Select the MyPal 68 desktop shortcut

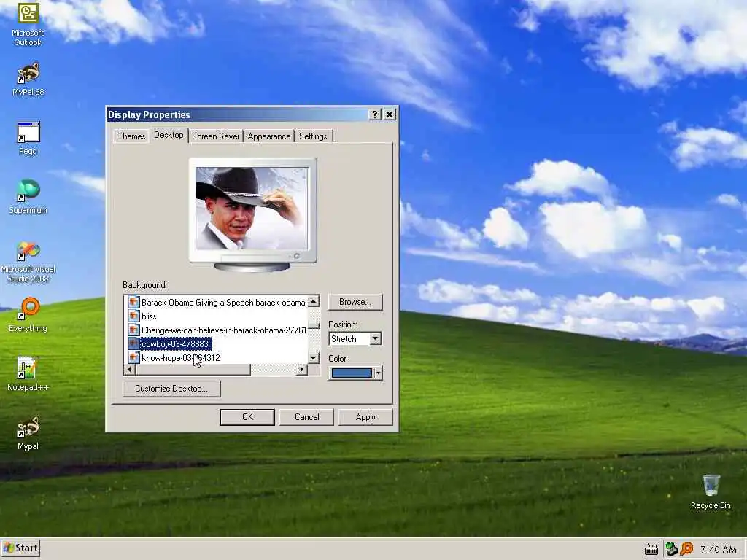[28, 79]
